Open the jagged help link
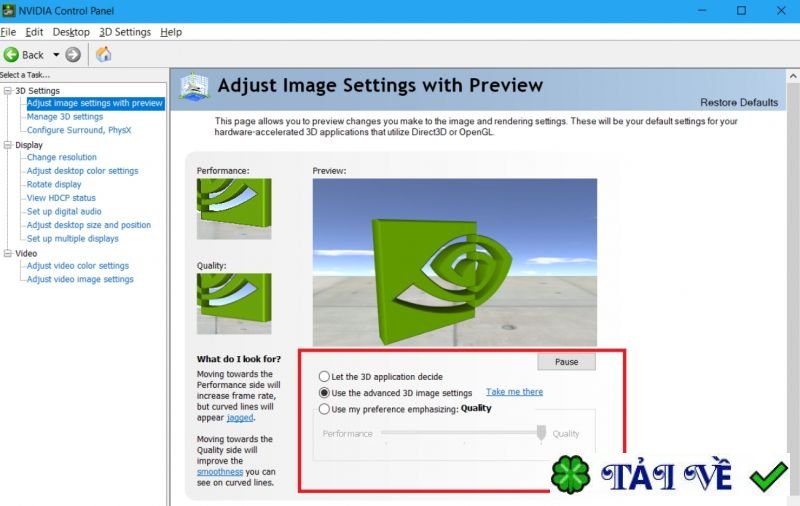Viewport: 800px width, 506px height. click(x=240, y=418)
